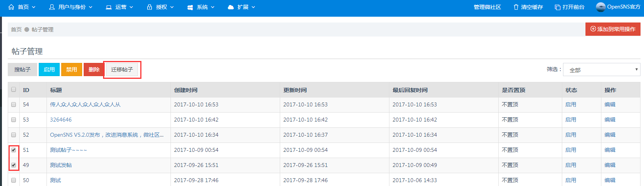The width and height of the screenshot is (644, 186).
Task: Open post titled 传人众人众人众人众人众人从
Action: (x=85, y=104)
